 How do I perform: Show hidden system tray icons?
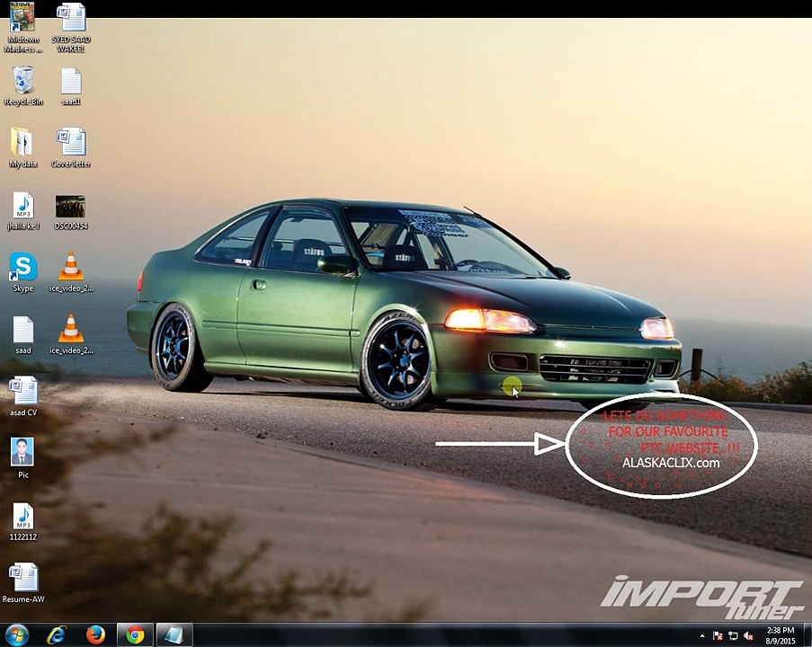click(x=702, y=635)
